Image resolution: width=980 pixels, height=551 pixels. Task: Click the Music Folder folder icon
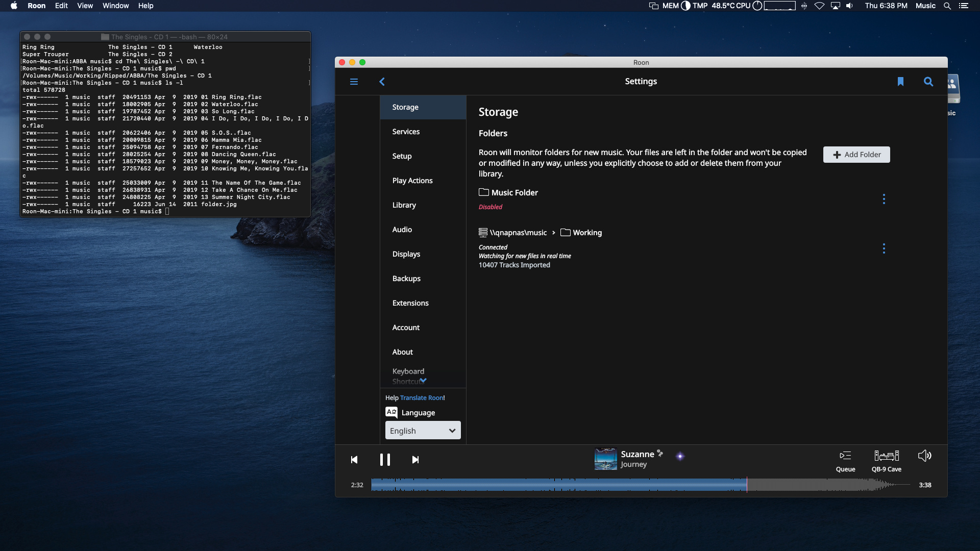pyautogui.click(x=484, y=192)
